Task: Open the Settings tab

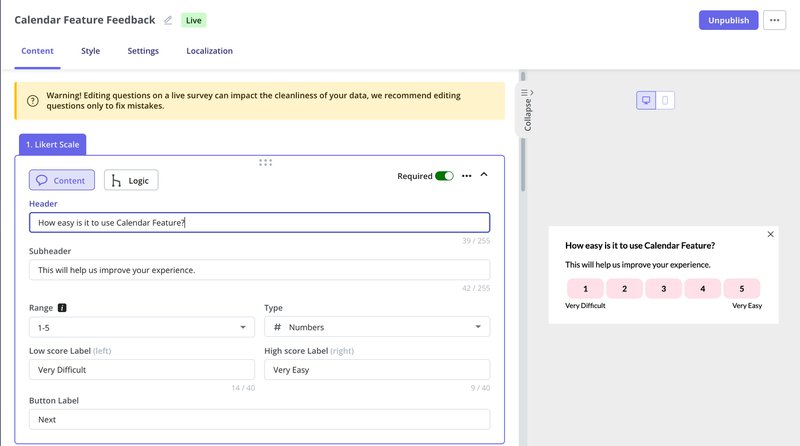Action: point(143,51)
